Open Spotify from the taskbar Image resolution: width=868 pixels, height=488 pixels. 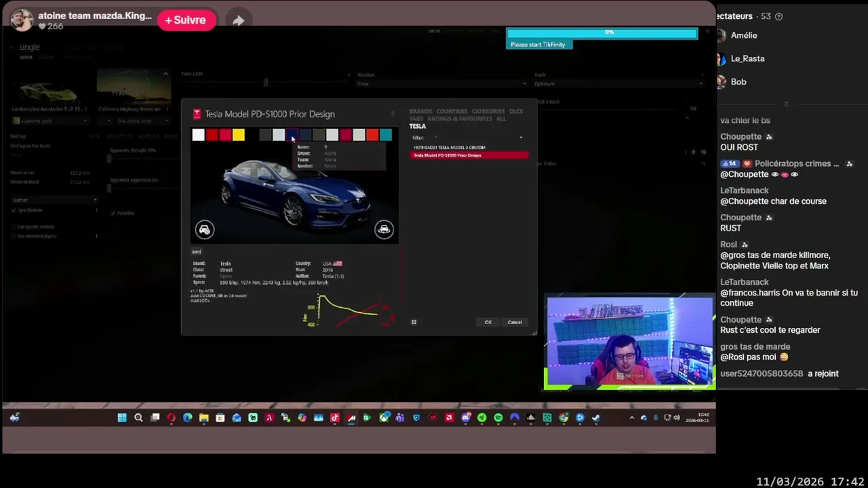pos(498,418)
